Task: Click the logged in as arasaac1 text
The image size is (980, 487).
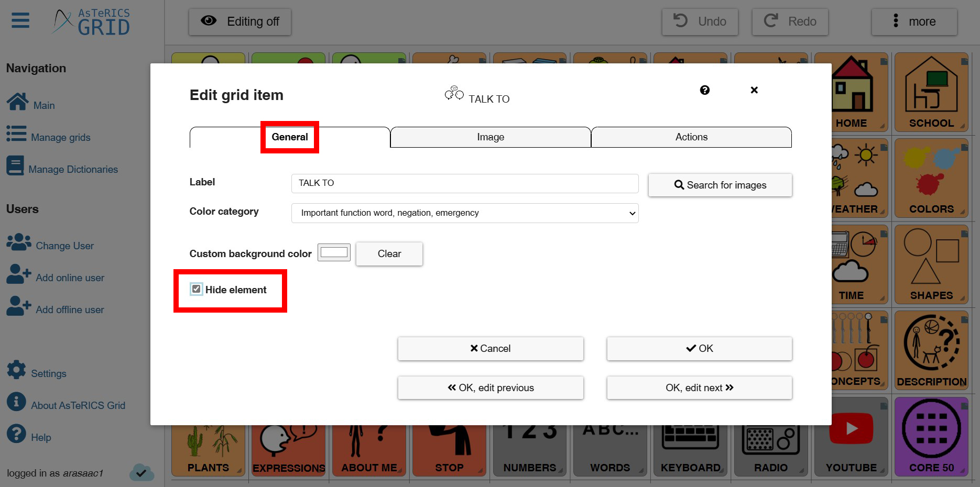Action: click(x=55, y=473)
